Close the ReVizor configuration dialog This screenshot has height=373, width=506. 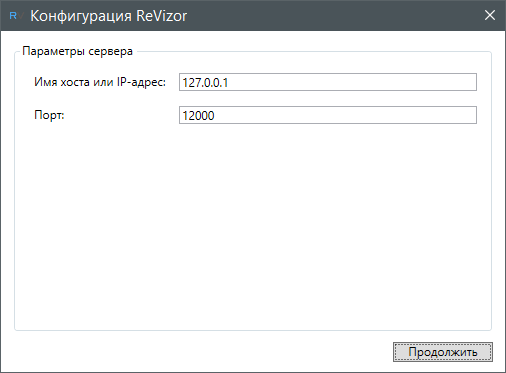tap(490, 15)
